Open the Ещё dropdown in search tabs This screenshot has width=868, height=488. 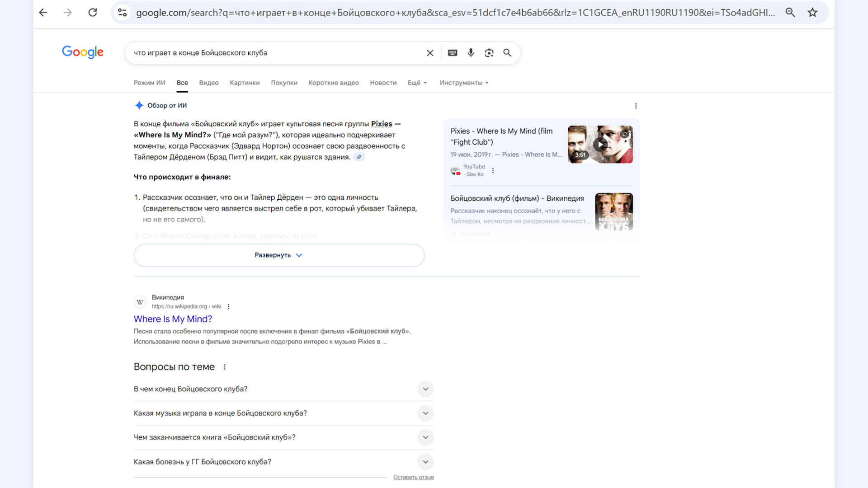point(417,83)
